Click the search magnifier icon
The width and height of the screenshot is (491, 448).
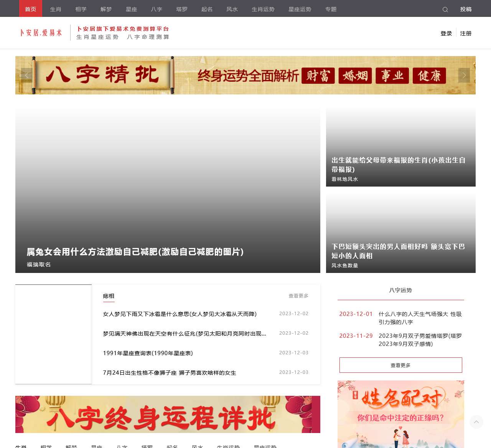445,10
